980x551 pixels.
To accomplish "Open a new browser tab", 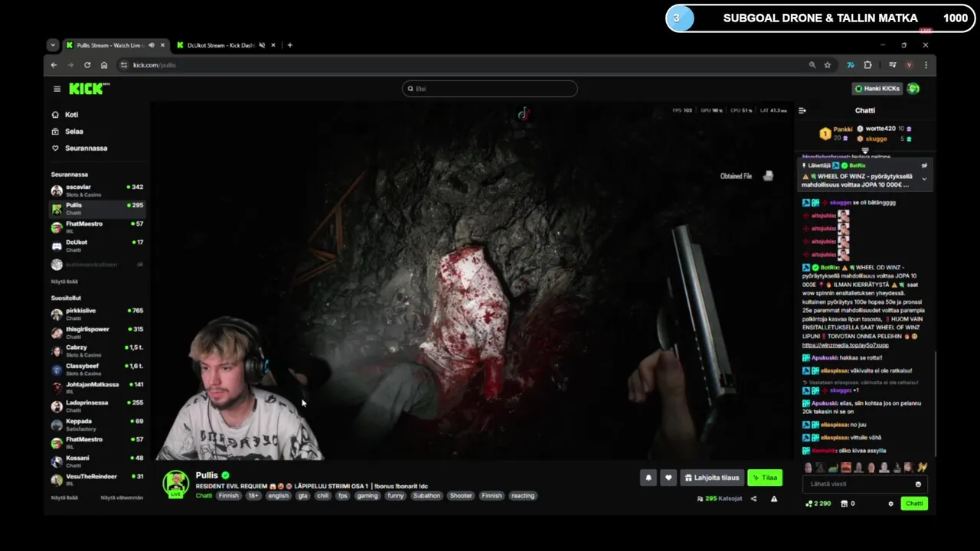I will click(289, 45).
